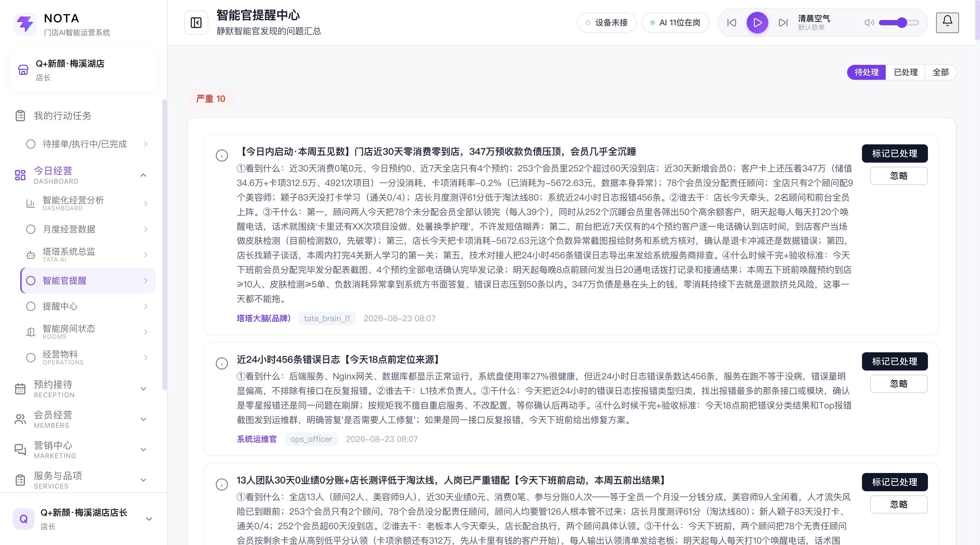This screenshot has height=545, width=980.
Task: Select the 经营物料 menu item
Action: coord(88,357)
